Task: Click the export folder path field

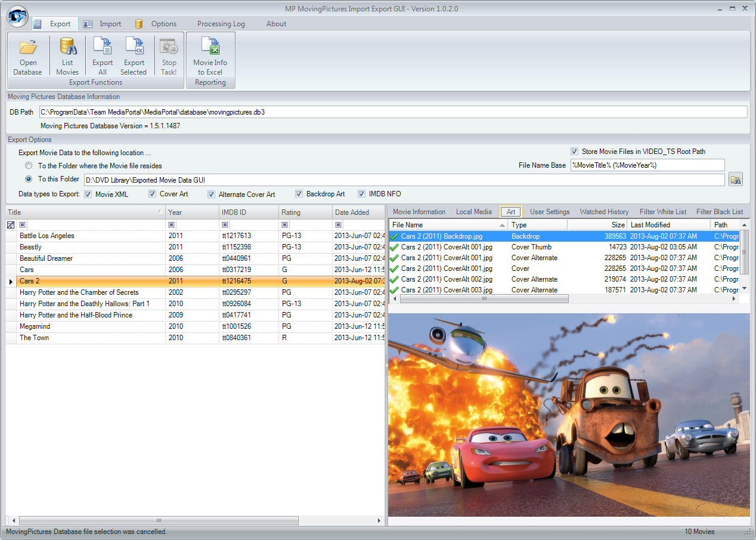Action: point(404,180)
